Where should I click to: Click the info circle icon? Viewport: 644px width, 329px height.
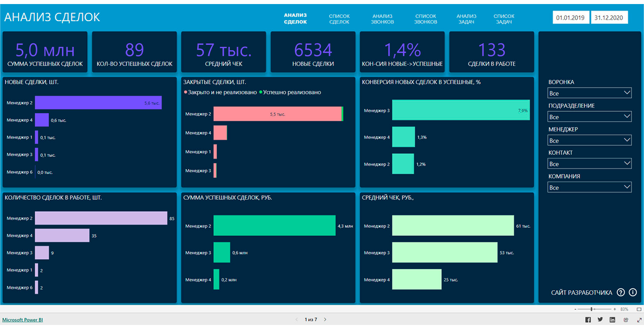coord(633,292)
